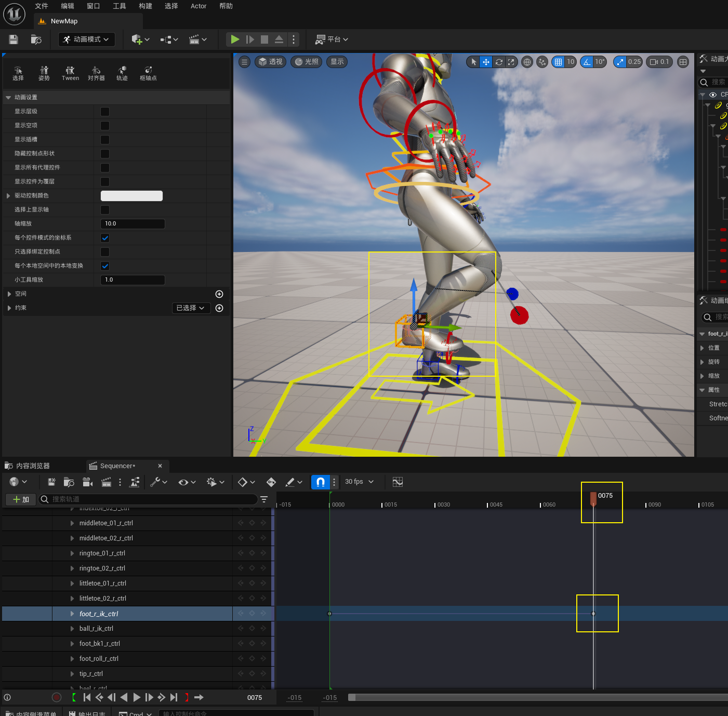Open the Window menu
728x716 pixels.
point(93,6)
